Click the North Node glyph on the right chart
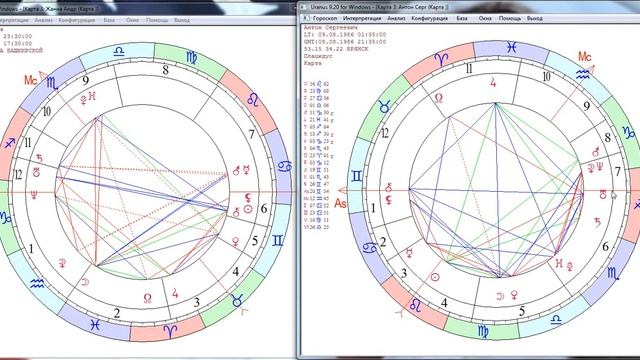 coord(438,98)
